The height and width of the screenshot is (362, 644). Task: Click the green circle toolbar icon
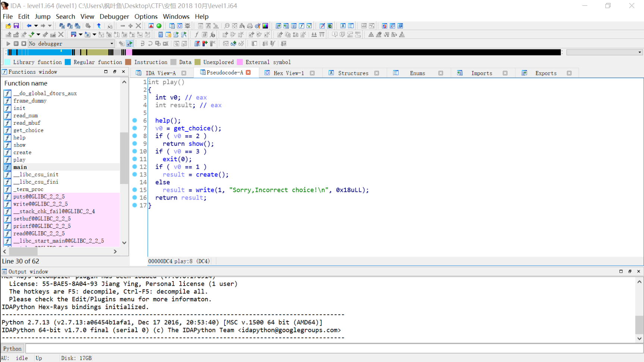tap(159, 26)
